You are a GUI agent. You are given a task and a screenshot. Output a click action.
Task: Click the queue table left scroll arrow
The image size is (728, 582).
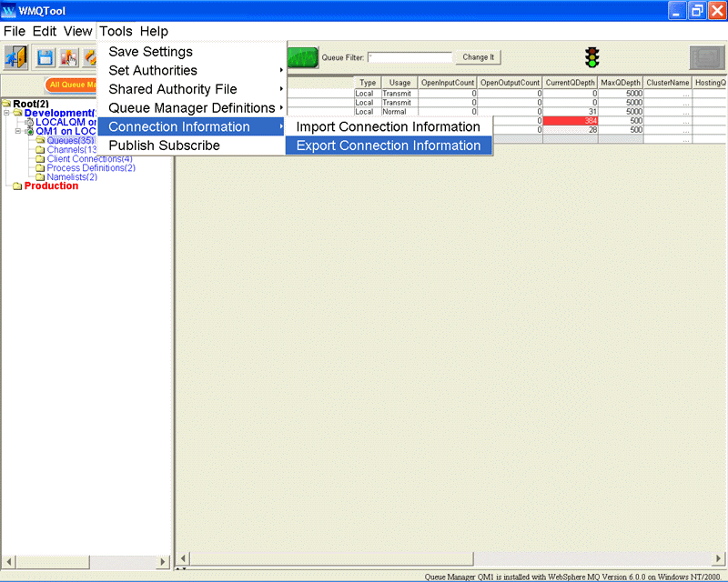click(x=184, y=558)
